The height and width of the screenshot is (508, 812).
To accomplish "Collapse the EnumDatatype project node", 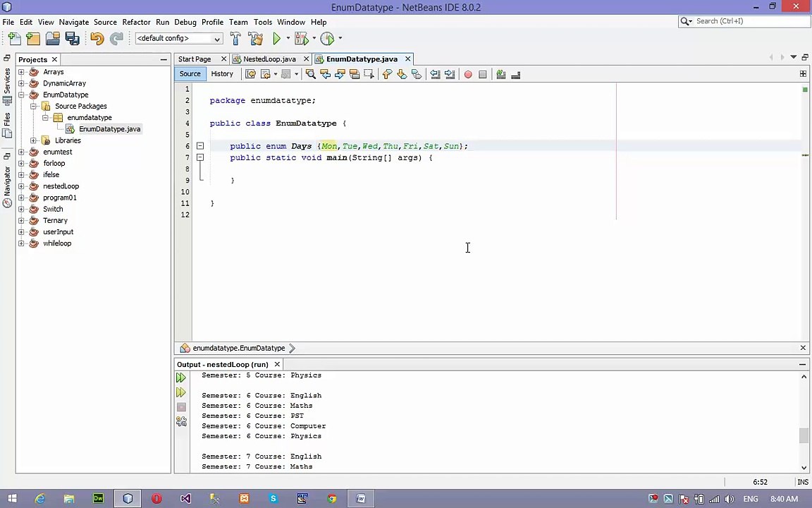I will [21, 95].
